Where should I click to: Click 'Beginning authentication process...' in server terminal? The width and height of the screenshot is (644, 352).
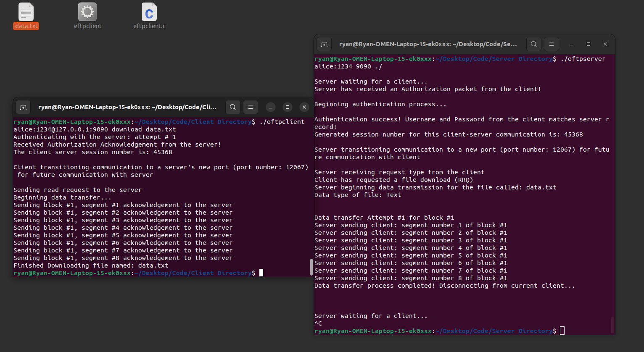380,104
